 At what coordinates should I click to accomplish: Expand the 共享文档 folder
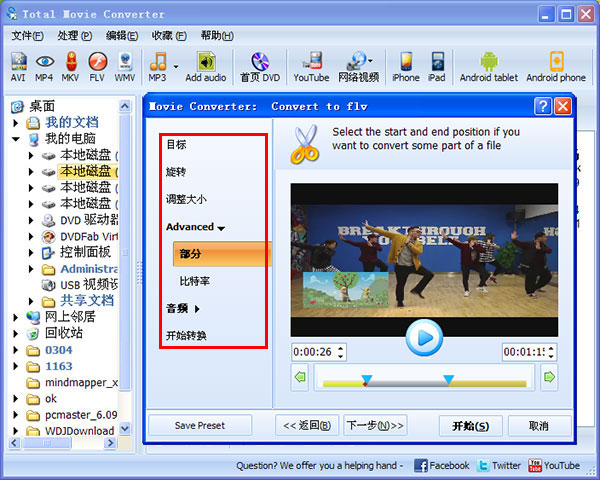tap(31, 302)
